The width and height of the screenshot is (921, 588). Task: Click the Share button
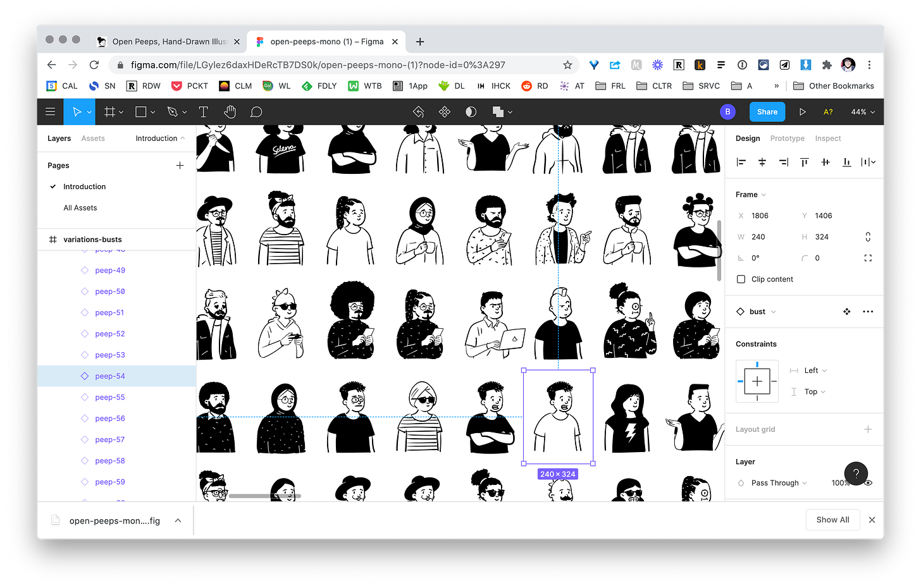click(767, 112)
